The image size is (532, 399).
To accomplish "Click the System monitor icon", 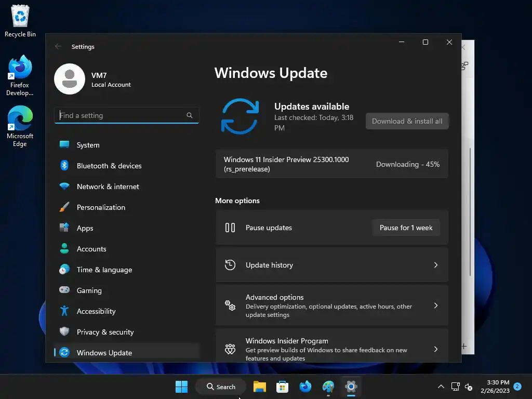I will [x=64, y=144].
